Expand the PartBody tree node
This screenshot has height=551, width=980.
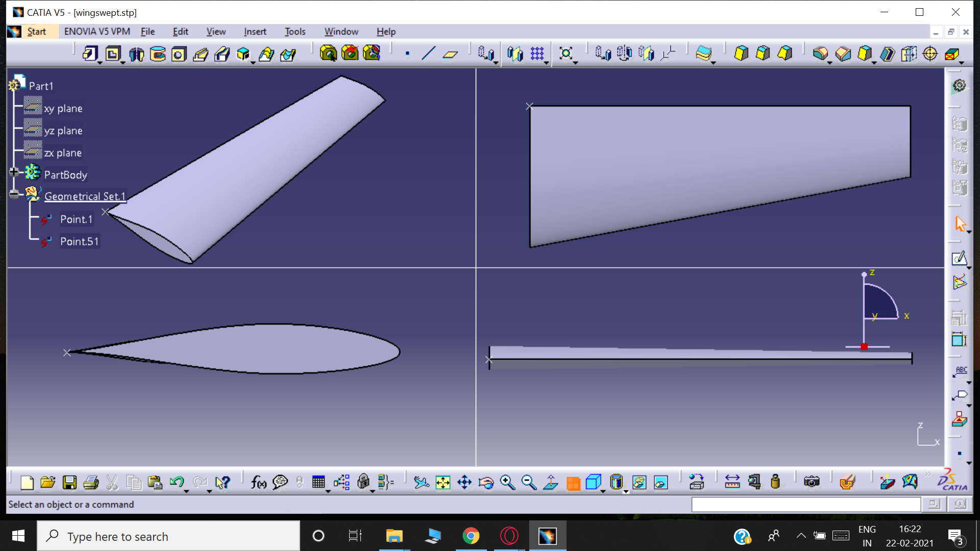click(14, 172)
